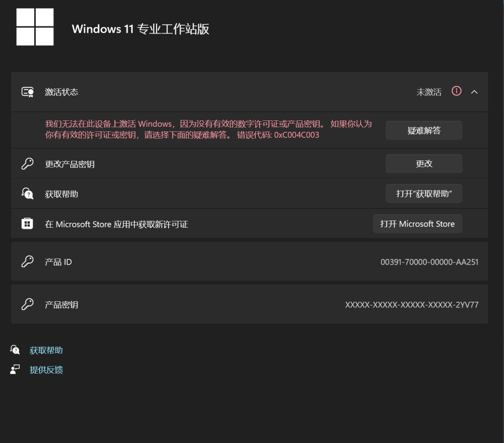Click the help chat icon in 获取帮助 row

27,194
